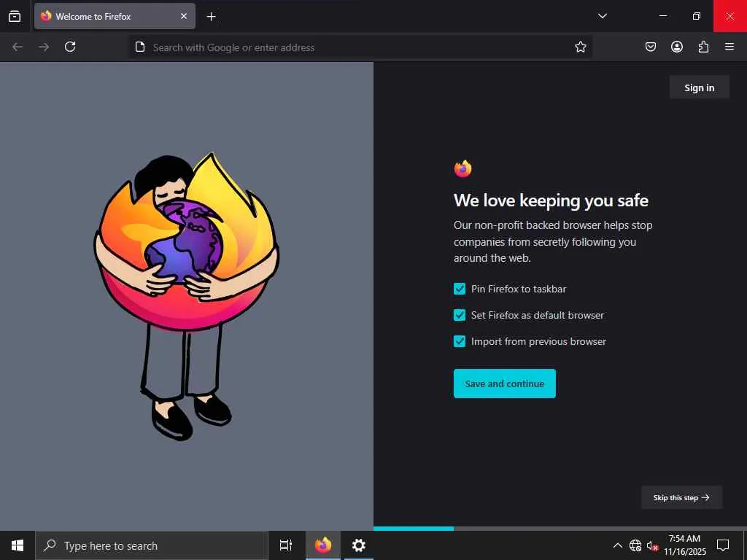Open the application hamburger menu
Screen dimensions: 747x560
coord(729,47)
